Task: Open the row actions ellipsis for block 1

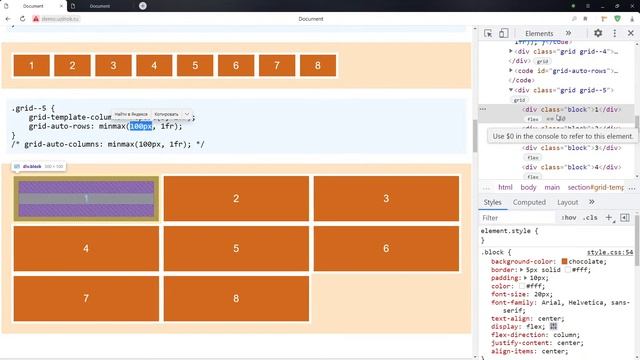Action: click(483, 109)
